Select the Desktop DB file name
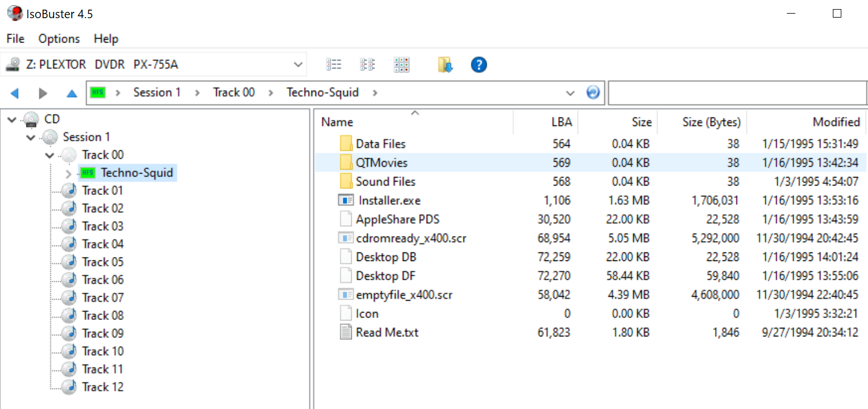The width and height of the screenshot is (868, 409). coord(386,257)
